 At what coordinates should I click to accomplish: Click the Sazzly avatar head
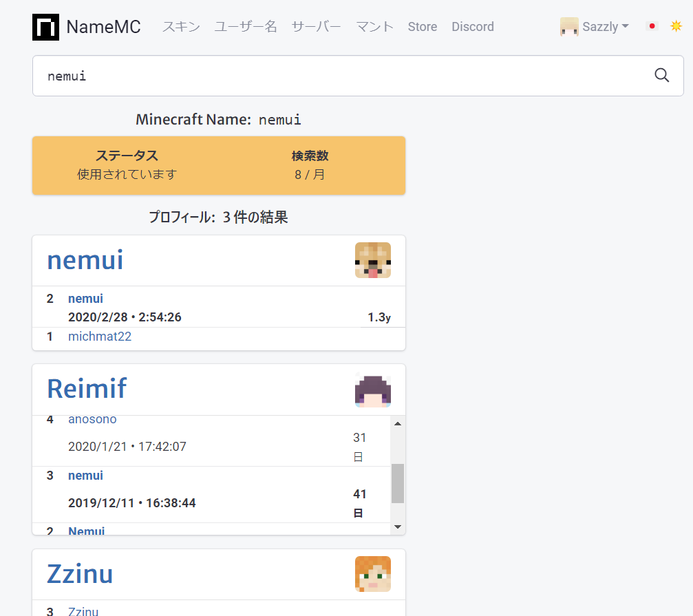pos(569,27)
